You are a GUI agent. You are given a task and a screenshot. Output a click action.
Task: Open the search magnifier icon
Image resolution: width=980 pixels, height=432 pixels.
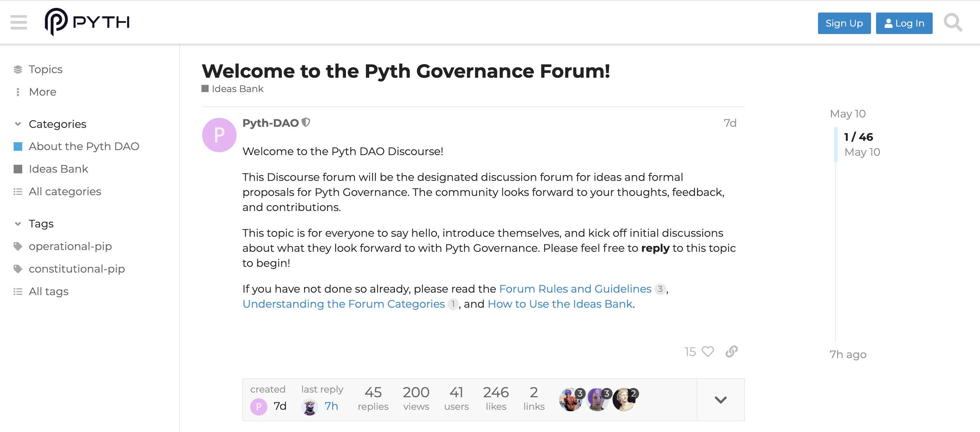[953, 23]
